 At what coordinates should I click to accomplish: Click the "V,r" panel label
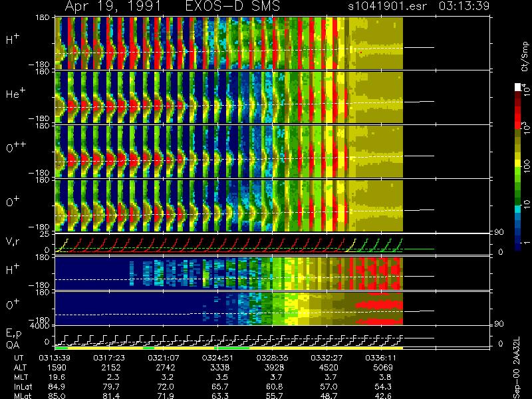coord(13,241)
